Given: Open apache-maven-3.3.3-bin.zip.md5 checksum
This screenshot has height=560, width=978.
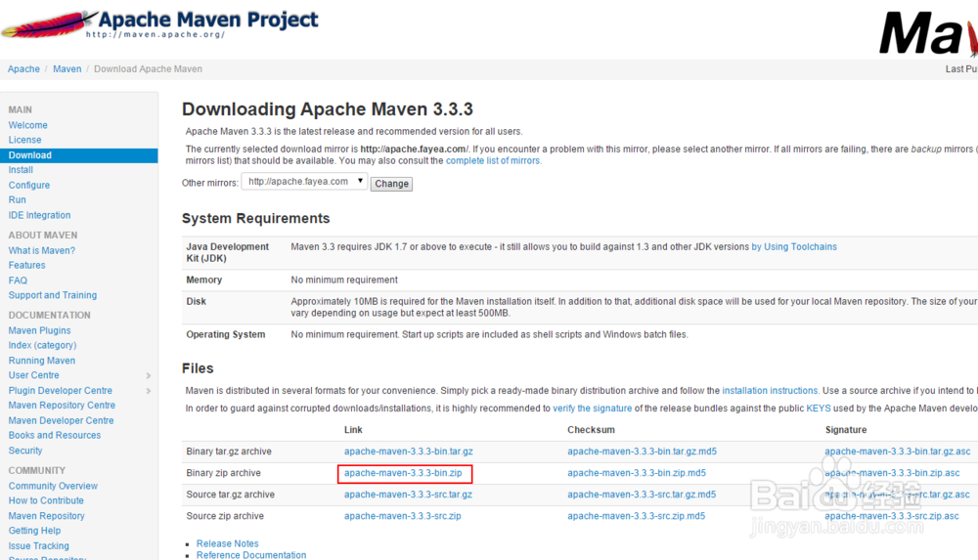Looking at the screenshot, I should click(x=637, y=473).
